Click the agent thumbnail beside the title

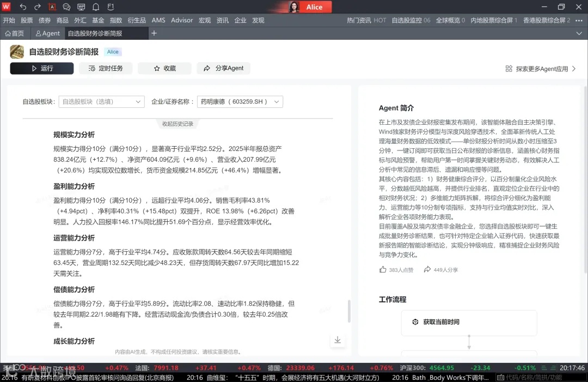pyautogui.click(x=17, y=52)
